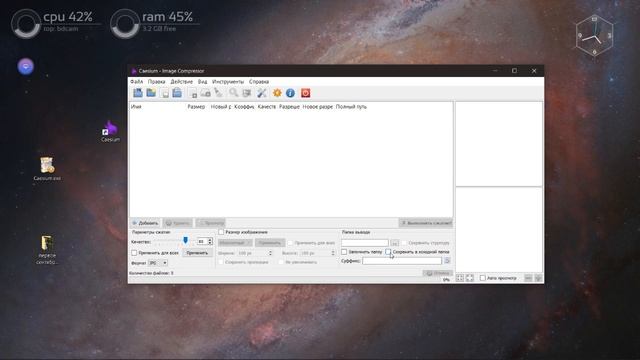Image resolution: width=640 pixels, height=360 pixels.
Task: Toggle Сохранить структуру checkbox
Action: (x=404, y=243)
